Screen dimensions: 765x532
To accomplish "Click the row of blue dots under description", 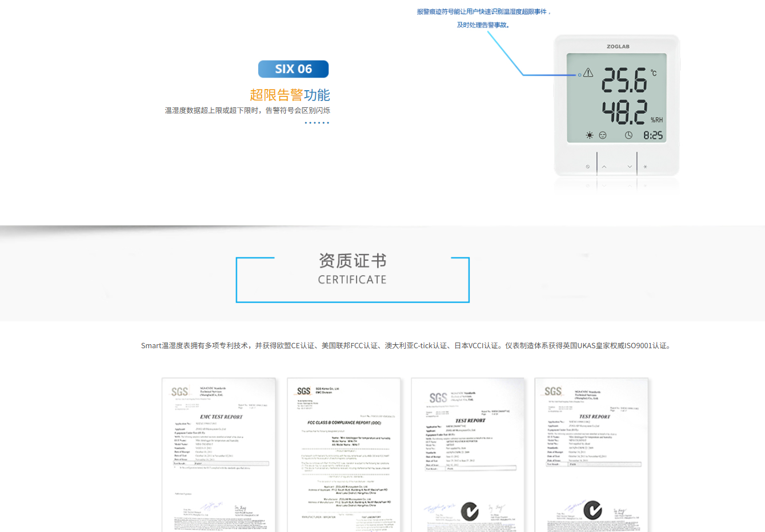I will tap(317, 123).
